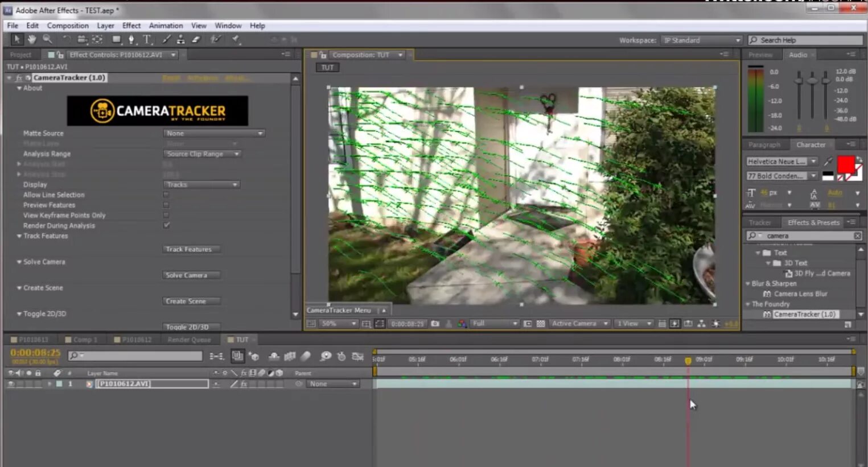This screenshot has width=868, height=467.
Task: Open the Animation menu
Action: click(x=166, y=25)
